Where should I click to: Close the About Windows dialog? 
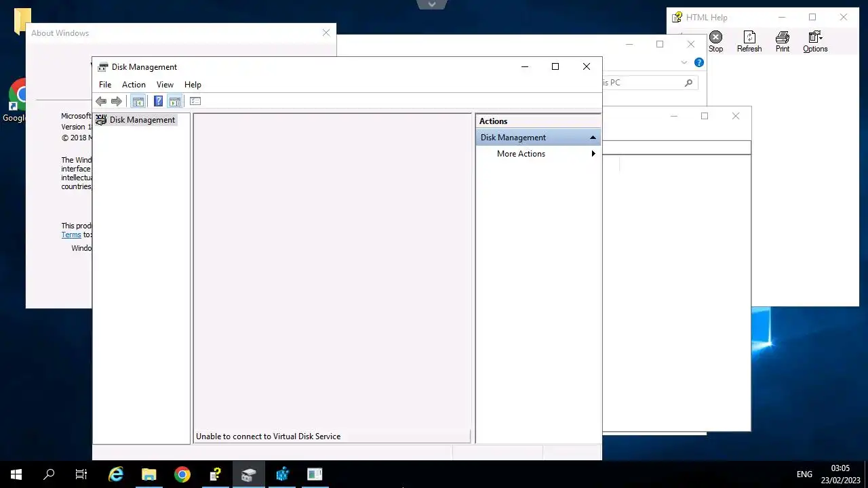(326, 33)
